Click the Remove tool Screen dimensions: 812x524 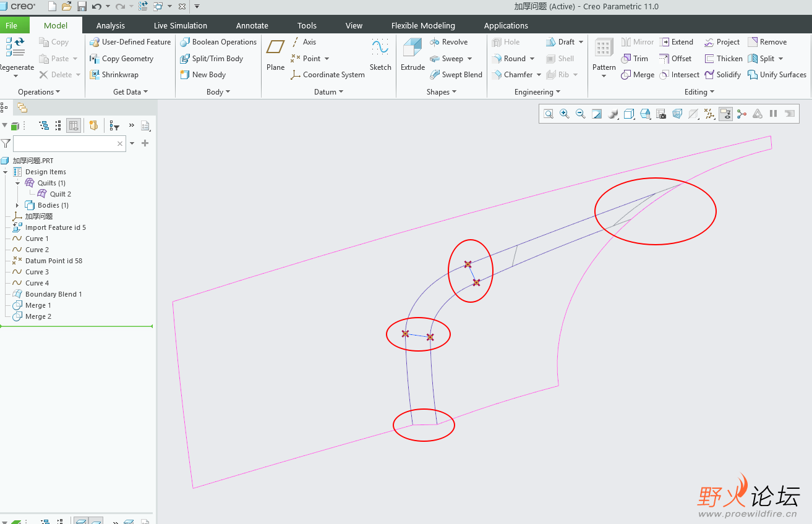[x=767, y=42]
